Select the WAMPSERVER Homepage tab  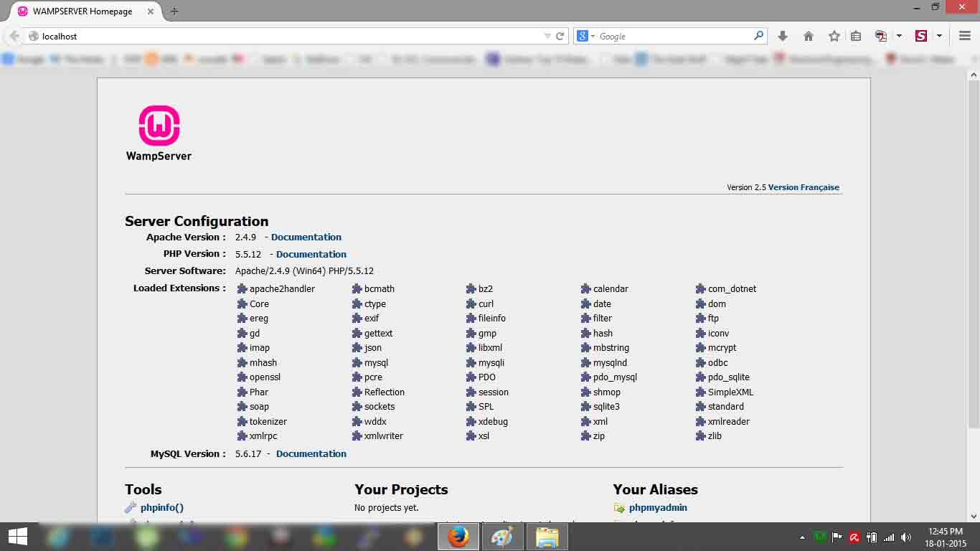point(83,11)
